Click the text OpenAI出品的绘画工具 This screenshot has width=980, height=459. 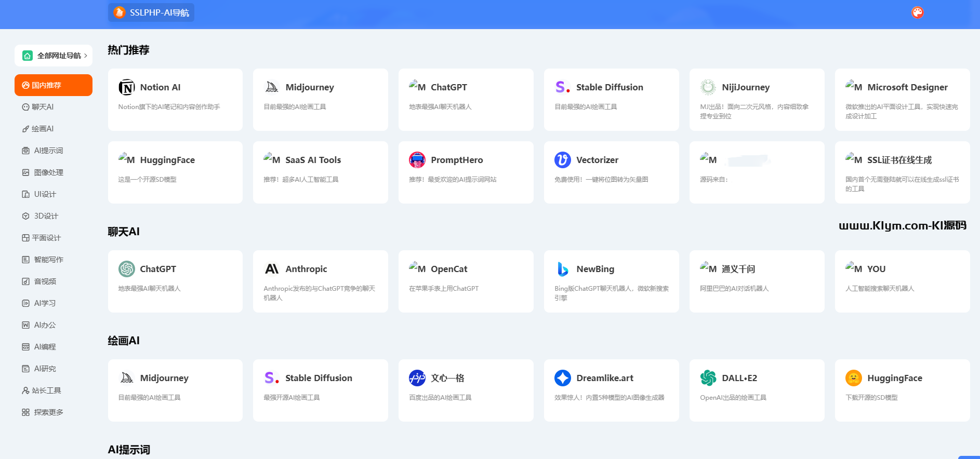click(x=733, y=398)
